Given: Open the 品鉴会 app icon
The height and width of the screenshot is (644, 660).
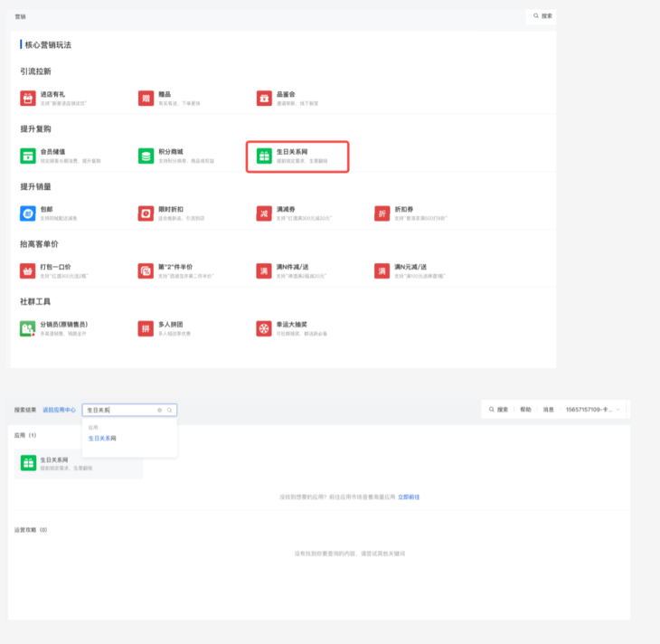Looking at the screenshot, I should (x=264, y=98).
